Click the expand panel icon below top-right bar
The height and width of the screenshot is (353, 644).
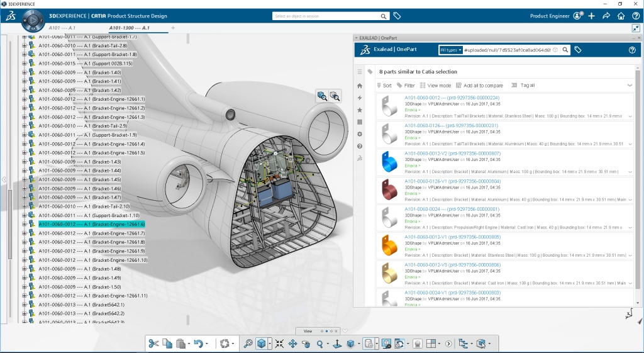pos(636,28)
